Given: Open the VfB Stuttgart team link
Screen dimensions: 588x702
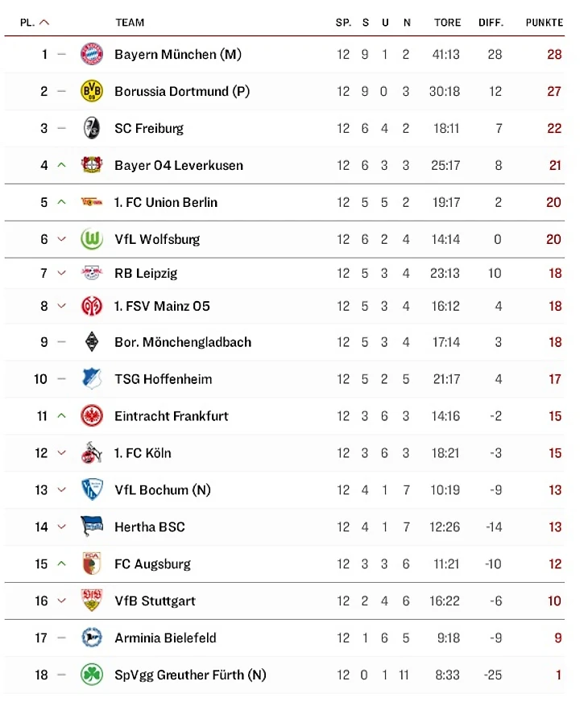Looking at the screenshot, I should pyautogui.click(x=155, y=601).
